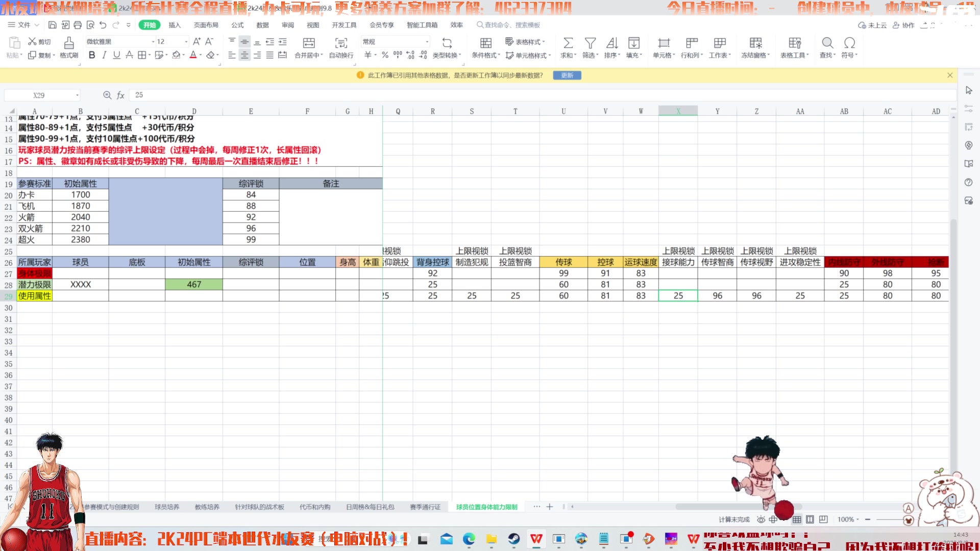Toggle Wrap Text (自动换行)

[x=341, y=47]
